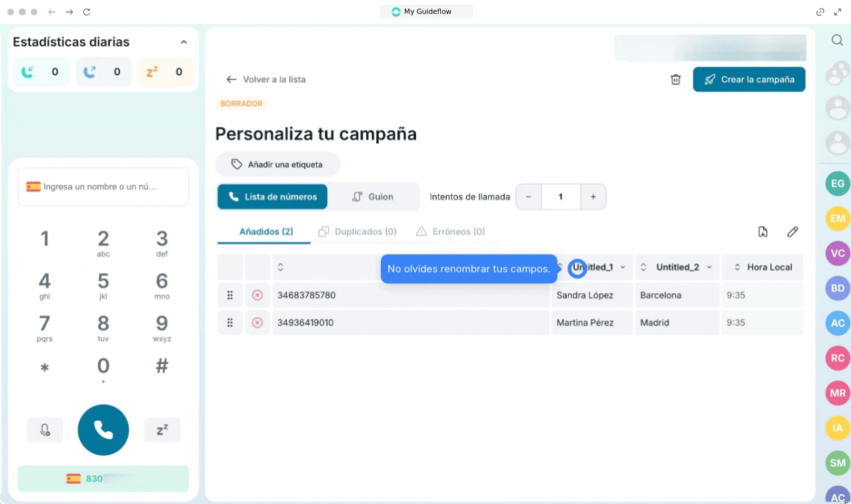Open the Duplicados (0) tab
This screenshot has width=851, height=504.
(x=357, y=232)
